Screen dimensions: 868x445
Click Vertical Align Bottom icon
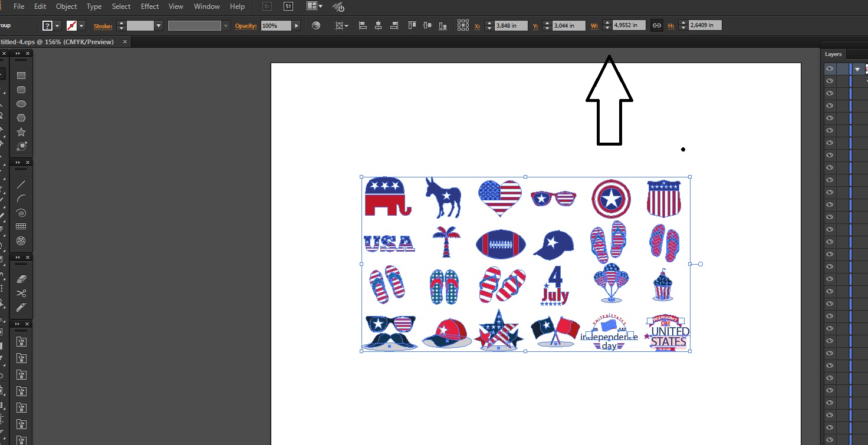pyautogui.click(x=442, y=25)
